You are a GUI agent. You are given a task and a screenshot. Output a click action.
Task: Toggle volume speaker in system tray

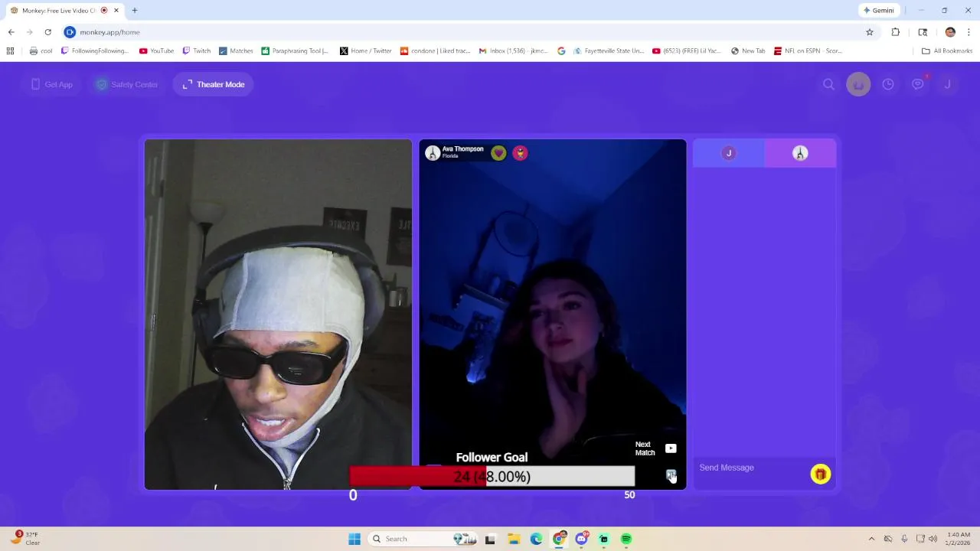point(933,539)
